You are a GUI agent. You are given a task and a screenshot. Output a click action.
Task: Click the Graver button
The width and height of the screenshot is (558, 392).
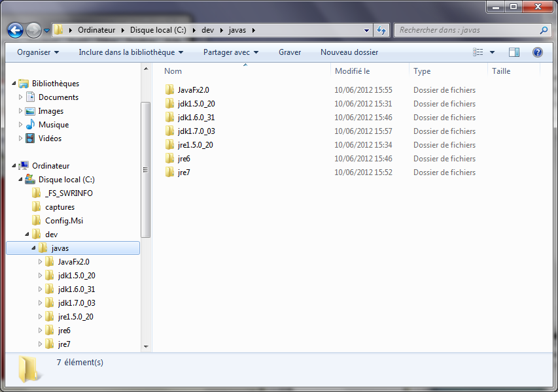click(x=290, y=52)
